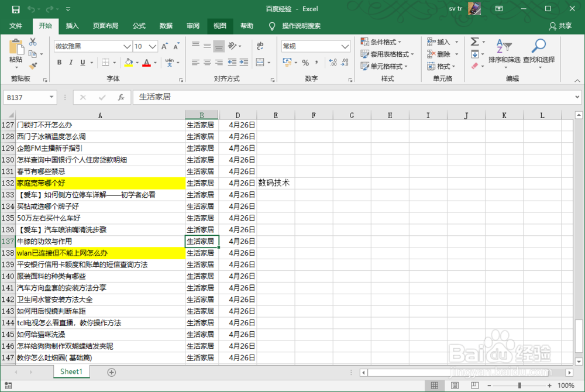Click the AutoSum (Σ) icon
Screen dimensions: 585x392
[x=474, y=42]
